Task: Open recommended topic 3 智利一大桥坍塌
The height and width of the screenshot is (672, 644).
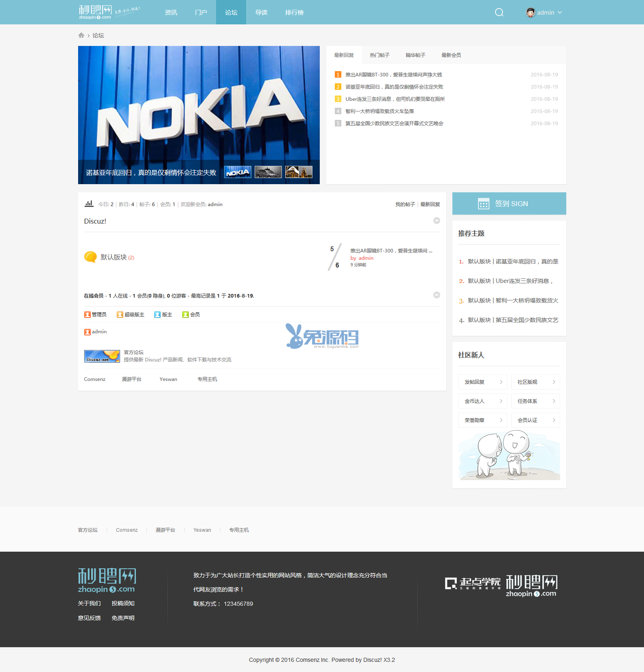Action: [513, 300]
